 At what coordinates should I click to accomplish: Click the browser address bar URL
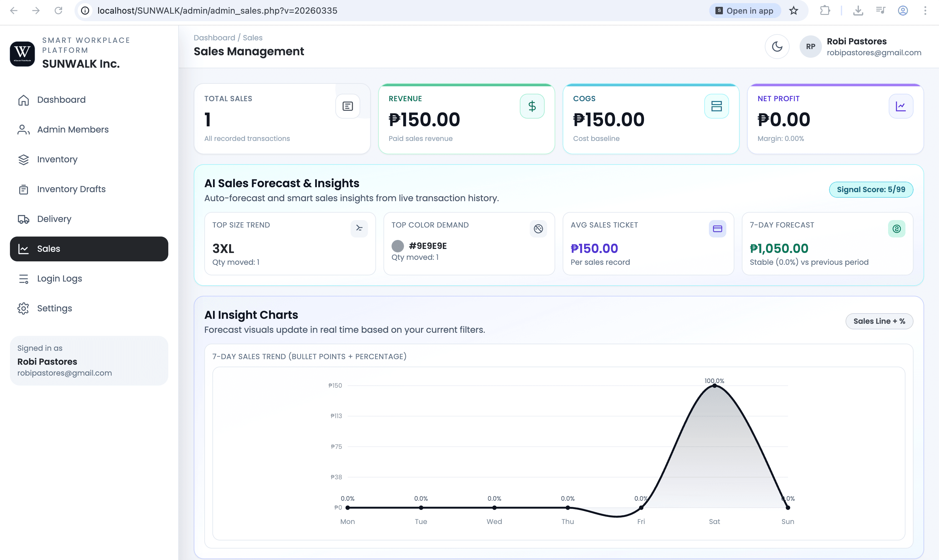(217, 11)
